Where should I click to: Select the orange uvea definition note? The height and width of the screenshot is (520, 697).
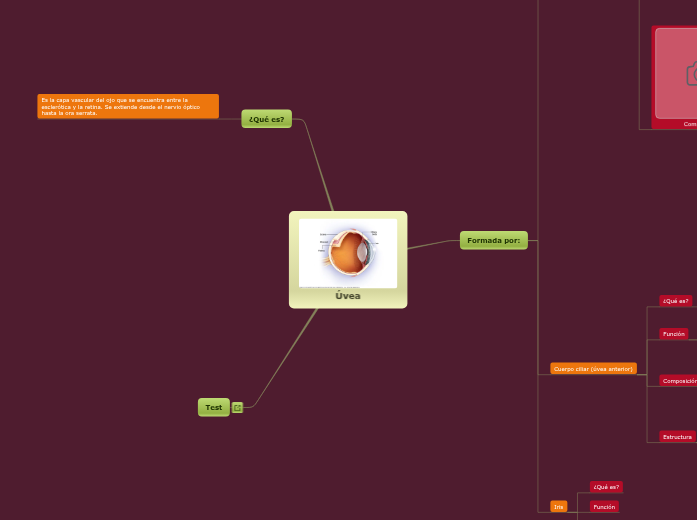tap(128, 107)
